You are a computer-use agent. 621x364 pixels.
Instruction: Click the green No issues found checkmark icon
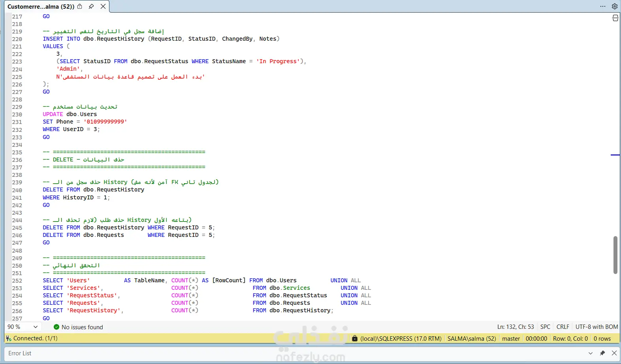[x=56, y=327]
